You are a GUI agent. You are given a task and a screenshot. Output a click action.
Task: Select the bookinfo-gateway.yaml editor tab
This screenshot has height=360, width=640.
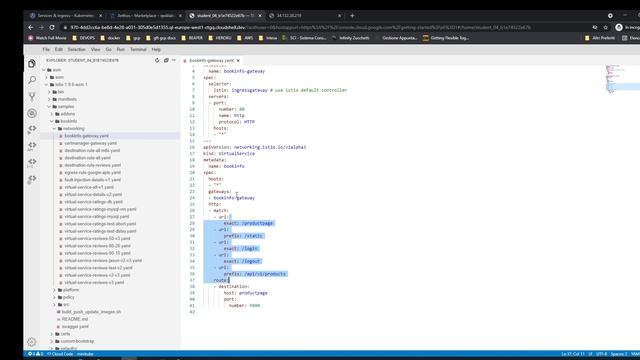tap(211, 60)
